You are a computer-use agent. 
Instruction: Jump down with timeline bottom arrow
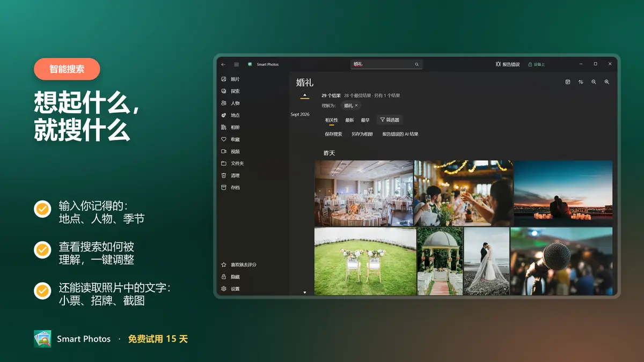click(305, 292)
